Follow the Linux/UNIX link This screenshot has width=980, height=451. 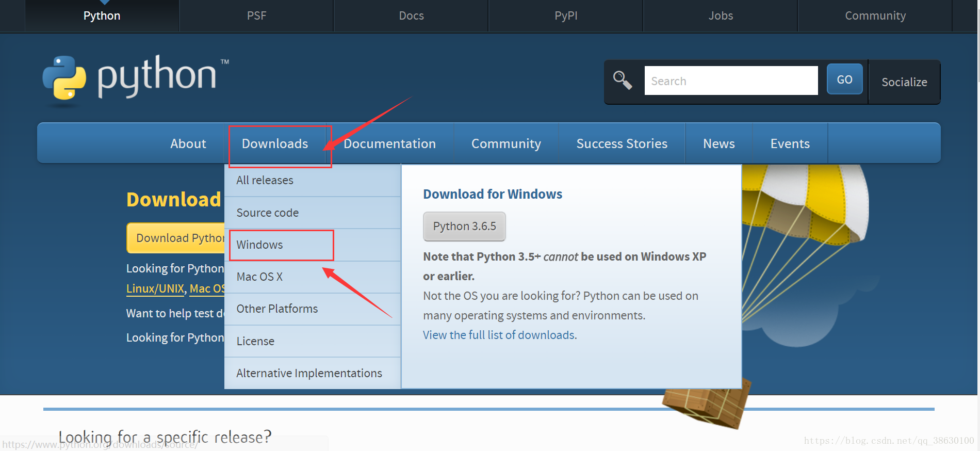coord(155,288)
